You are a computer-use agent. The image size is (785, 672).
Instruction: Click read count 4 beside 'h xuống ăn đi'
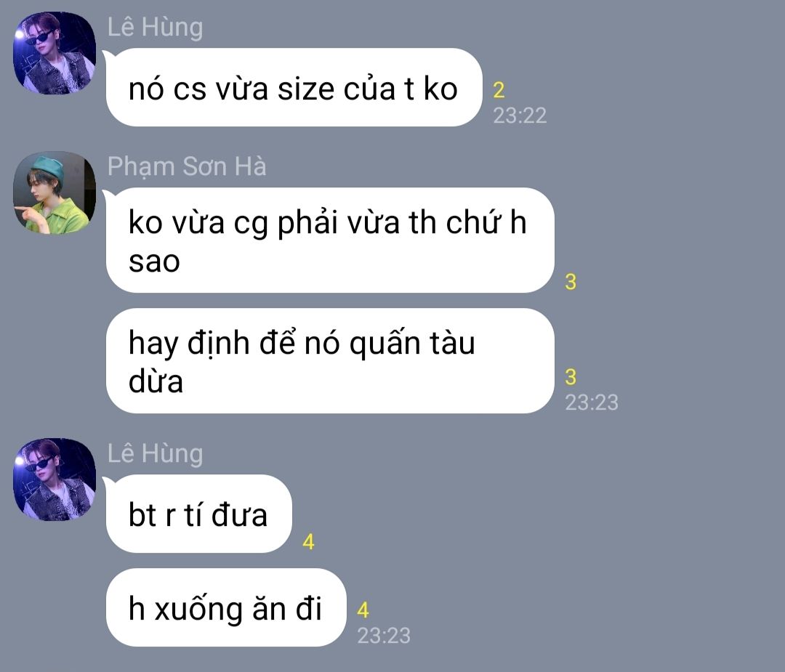point(363,610)
